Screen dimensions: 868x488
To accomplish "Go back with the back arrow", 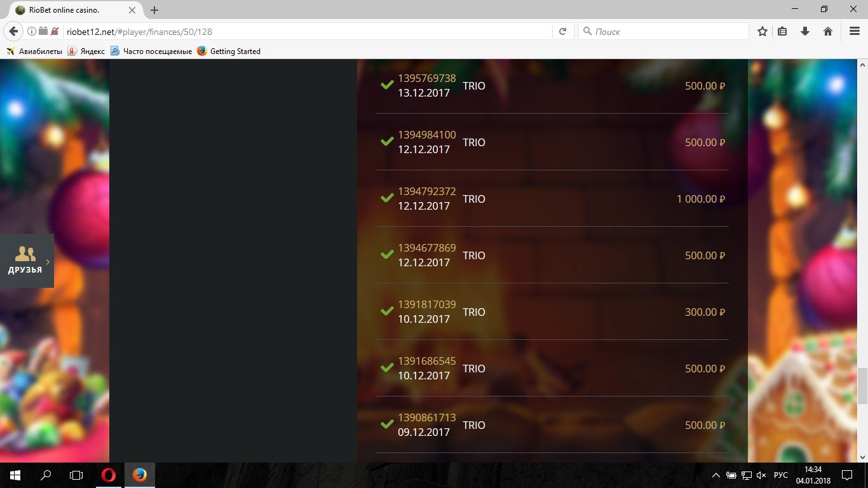I will (x=13, y=31).
